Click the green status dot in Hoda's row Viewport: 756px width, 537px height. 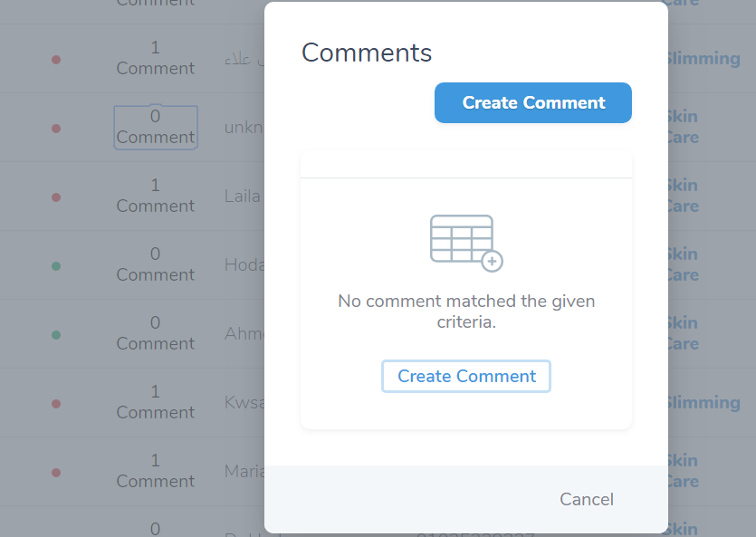56,266
